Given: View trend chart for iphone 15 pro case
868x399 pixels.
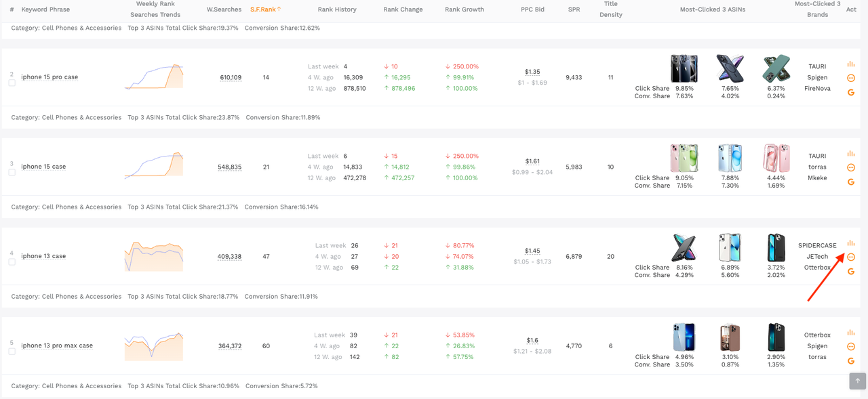Looking at the screenshot, I should [x=154, y=77].
